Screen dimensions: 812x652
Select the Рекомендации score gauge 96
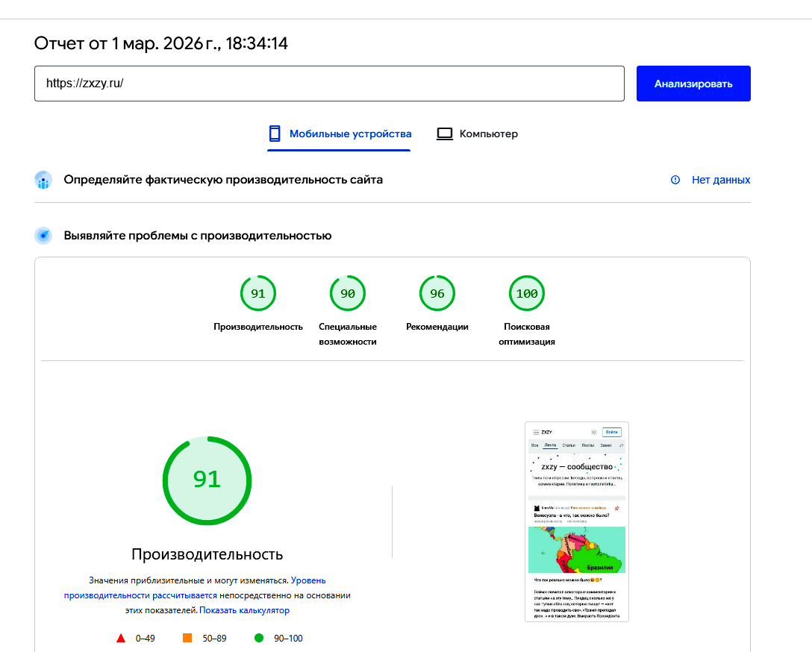(437, 294)
